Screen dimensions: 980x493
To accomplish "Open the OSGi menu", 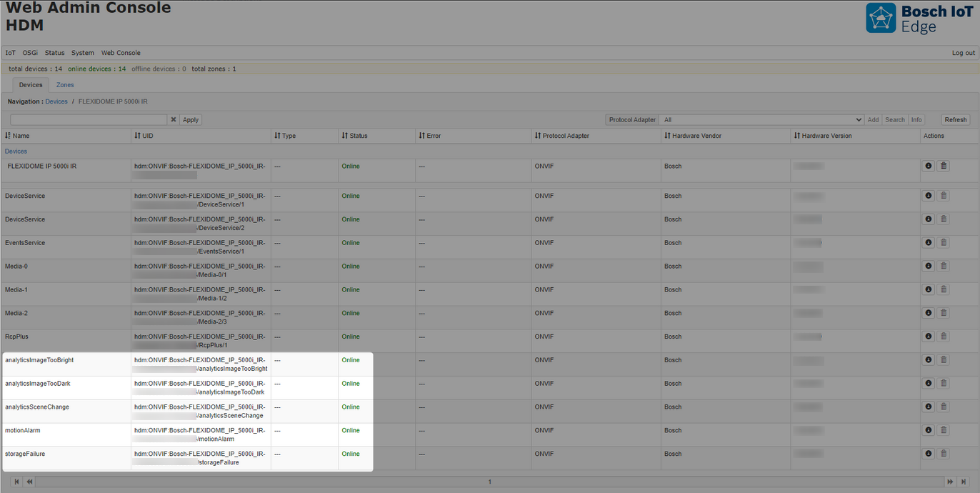I will coord(29,52).
